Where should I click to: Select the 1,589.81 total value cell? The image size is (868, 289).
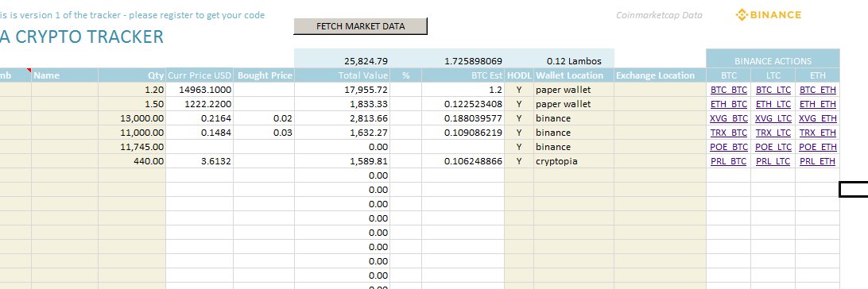click(x=342, y=161)
